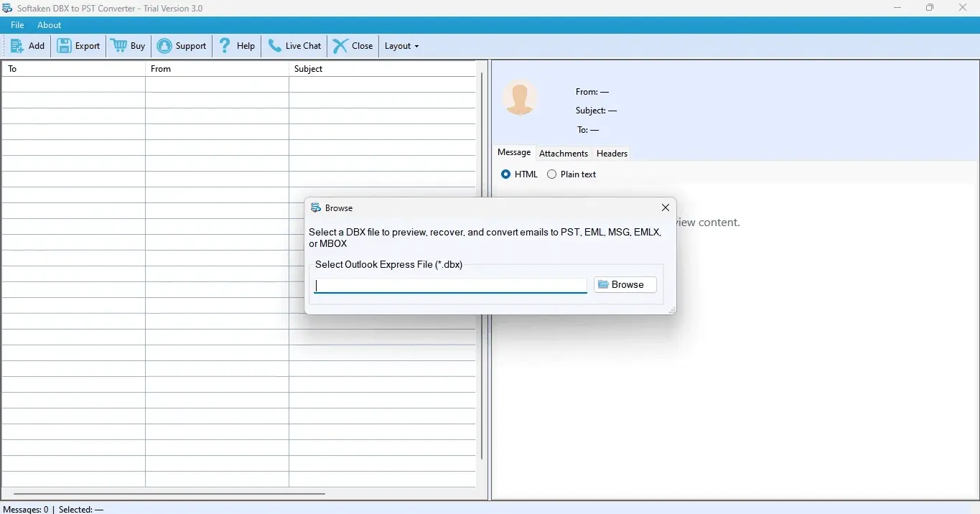
Task: Click the Browse button in dialog
Action: pyautogui.click(x=625, y=285)
